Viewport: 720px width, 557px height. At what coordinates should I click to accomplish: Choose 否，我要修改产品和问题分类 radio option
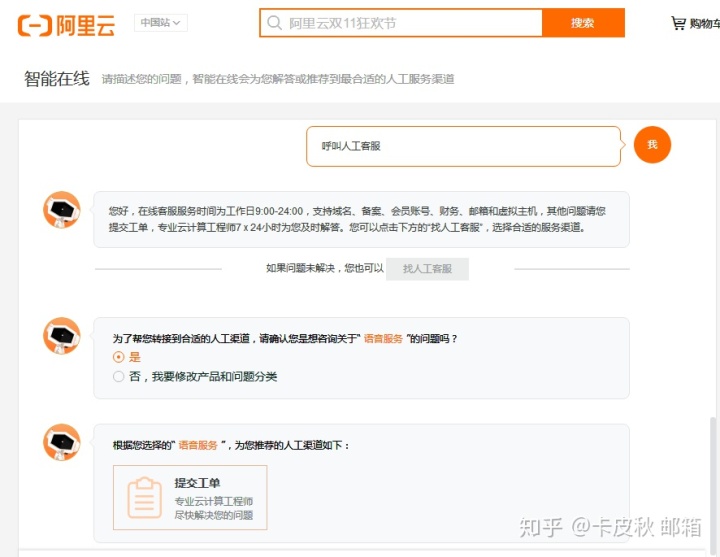[x=119, y=377]
